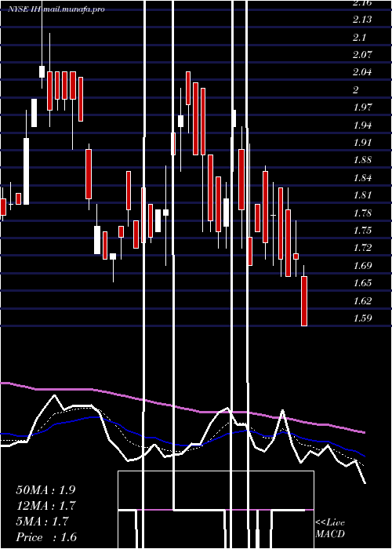Click the '5MA : 1.7' legend entry

pyautogui.click(x=42, y=522)
